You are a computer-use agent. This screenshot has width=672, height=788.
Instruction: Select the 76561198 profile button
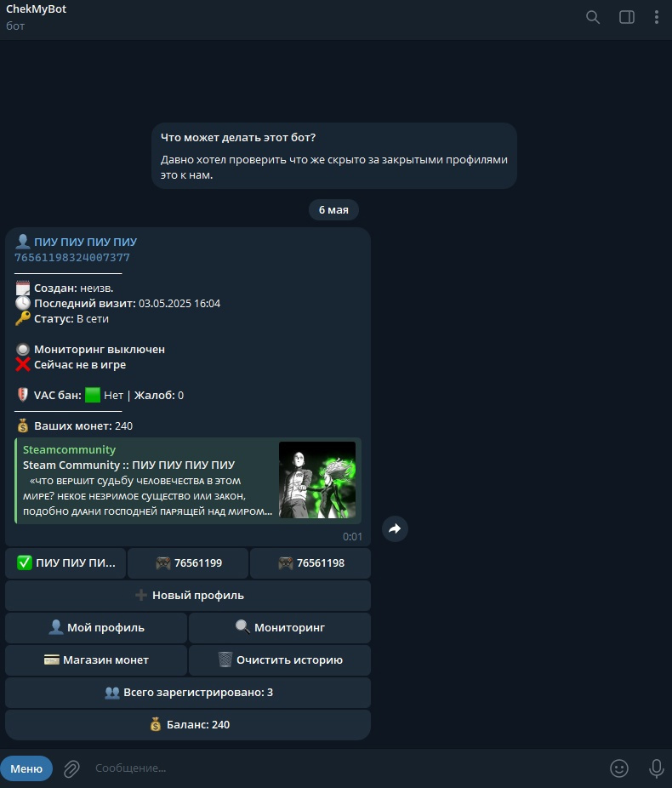310,563
